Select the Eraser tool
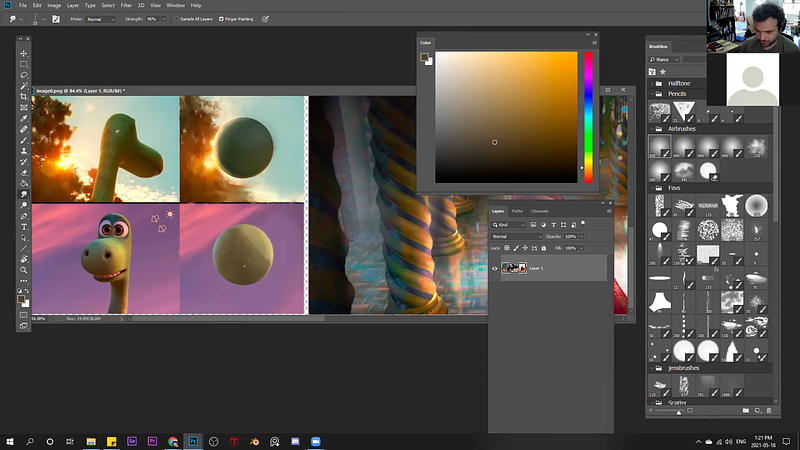 click(23, 172)
